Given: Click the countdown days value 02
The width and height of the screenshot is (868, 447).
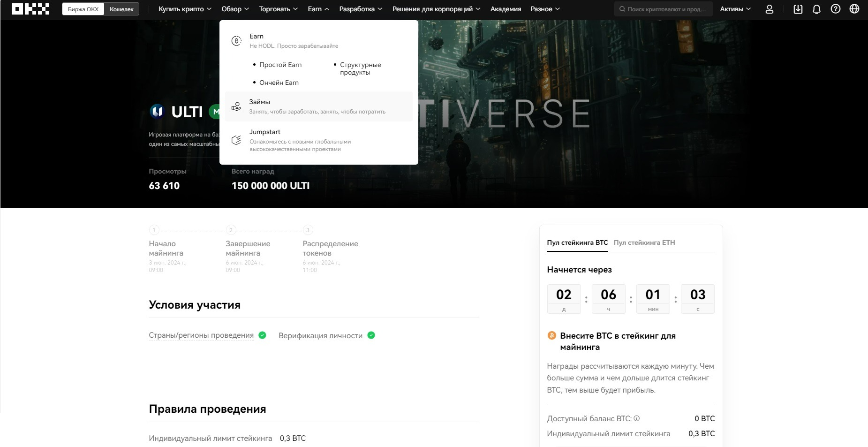Looking at the screenshot, I should pos(564,295).
